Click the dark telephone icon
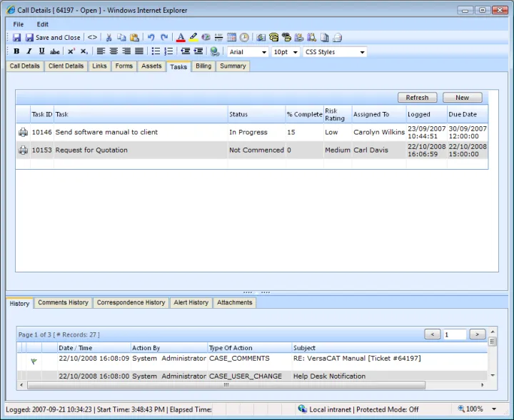 [x=286, y=38]
